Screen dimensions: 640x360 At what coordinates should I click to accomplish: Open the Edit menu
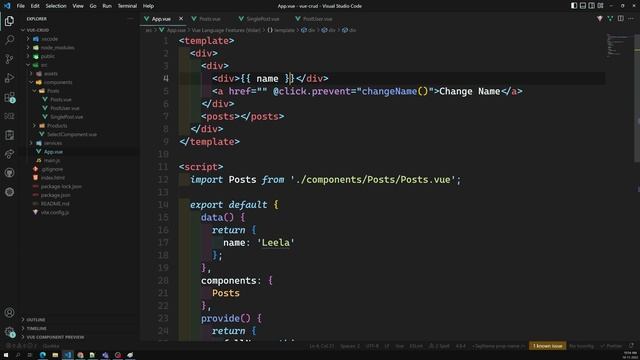pos(35,6)
